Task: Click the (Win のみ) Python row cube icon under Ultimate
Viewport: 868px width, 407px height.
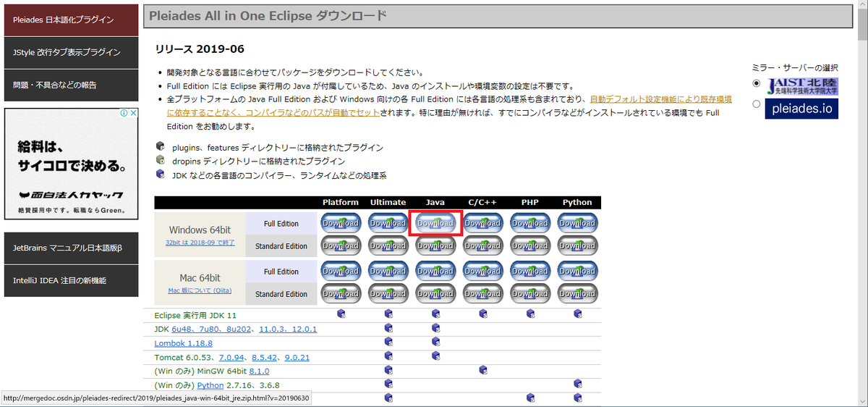Action: (388, 384)
